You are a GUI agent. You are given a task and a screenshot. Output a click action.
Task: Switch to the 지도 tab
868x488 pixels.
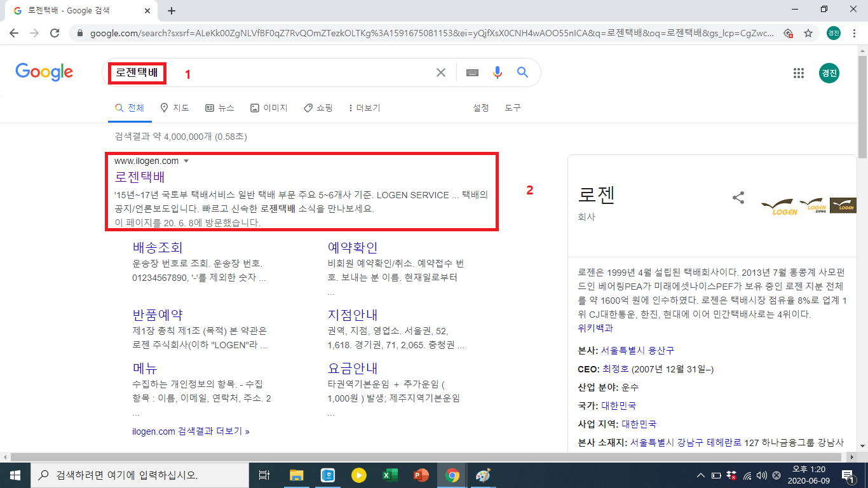(175, 108)
